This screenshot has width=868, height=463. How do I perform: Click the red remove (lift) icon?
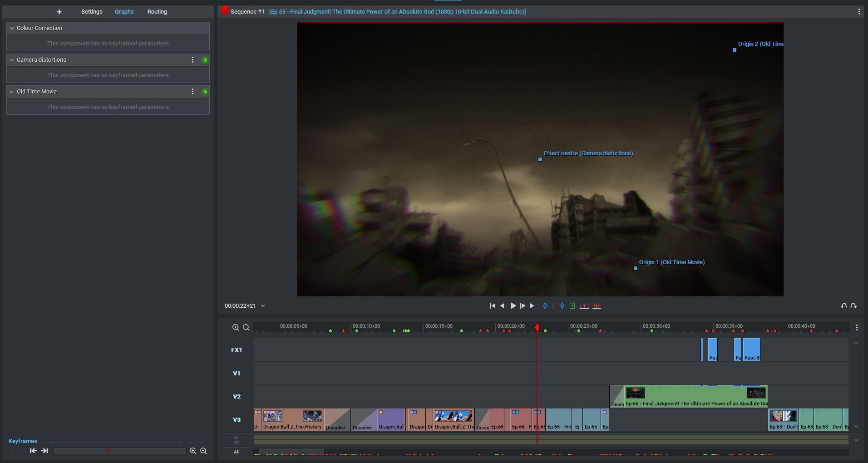[x=584, y=306]
